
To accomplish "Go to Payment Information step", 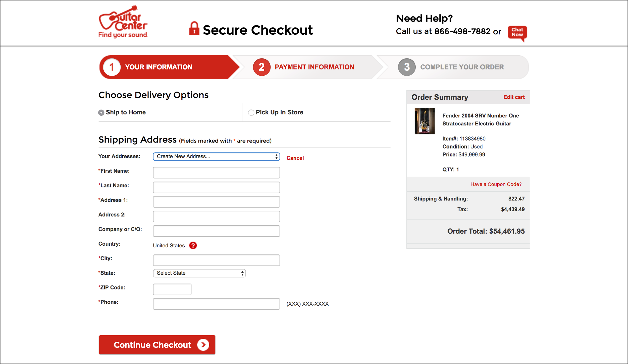I will click(314, 67).
